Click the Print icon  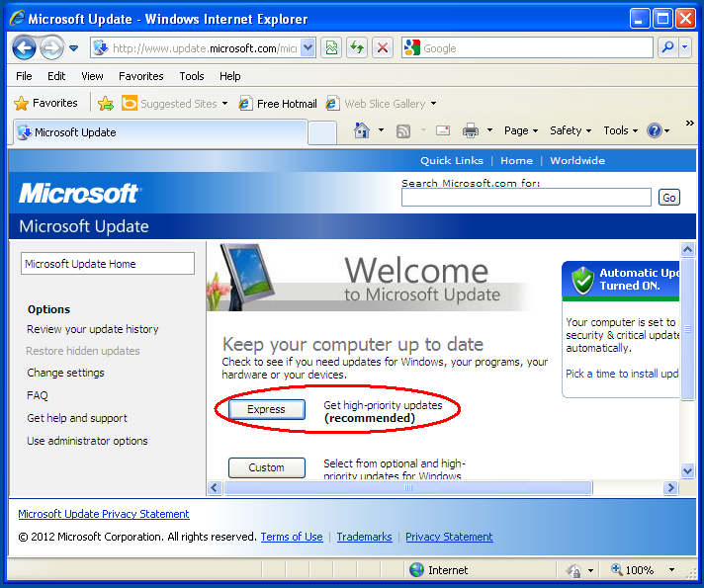point(471,130)
